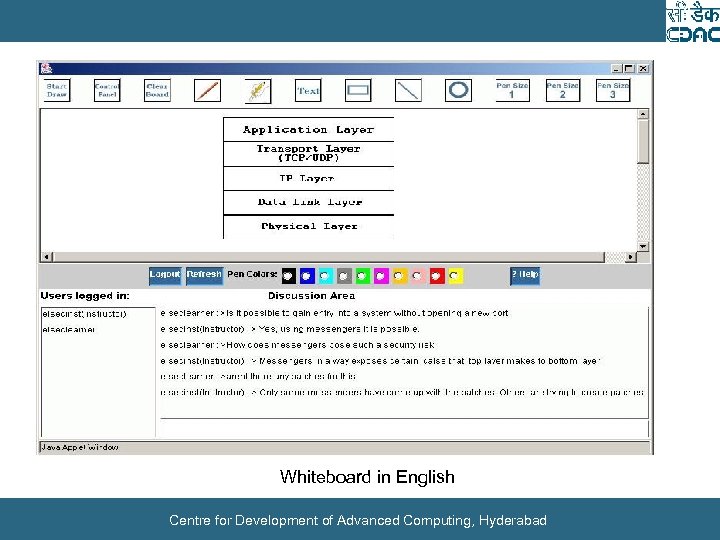Select the elseclearner user in the list
The height and width of the screenshot is (540, 720).
[69, 330]
